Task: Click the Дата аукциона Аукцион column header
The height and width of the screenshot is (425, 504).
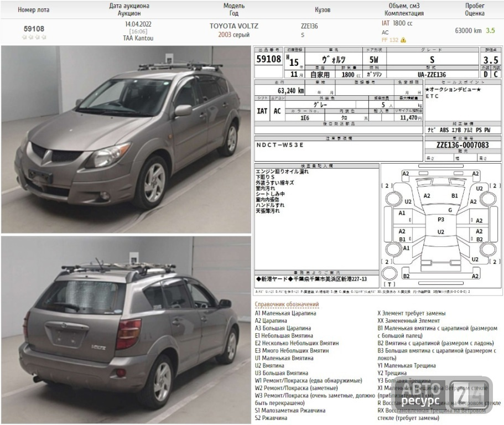Action: 129,9
